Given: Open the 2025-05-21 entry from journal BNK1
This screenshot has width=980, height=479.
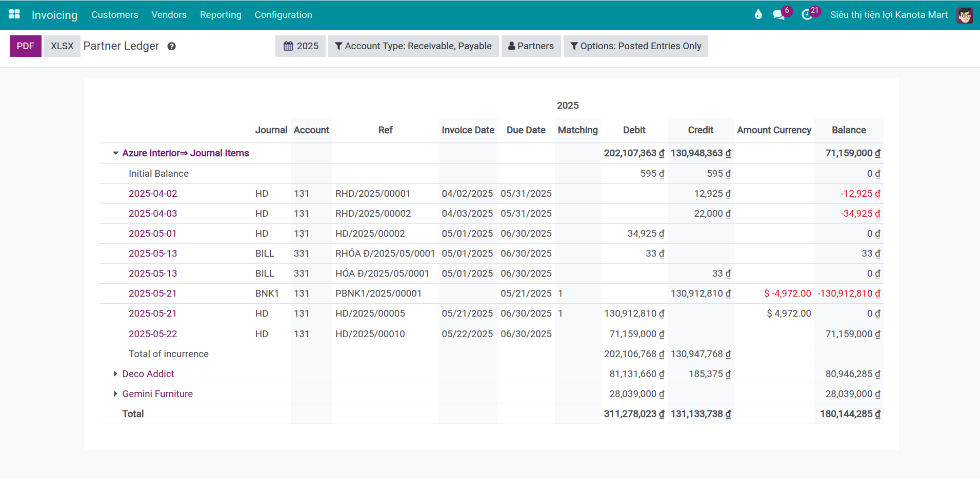Looking at the screenshot, I should (153, 294).
